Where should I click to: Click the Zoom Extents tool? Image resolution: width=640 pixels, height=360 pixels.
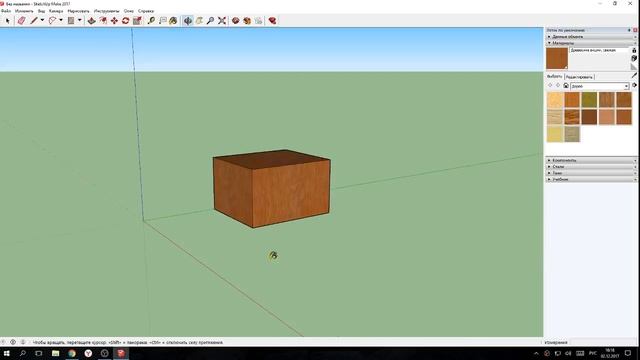pos(222,20)
